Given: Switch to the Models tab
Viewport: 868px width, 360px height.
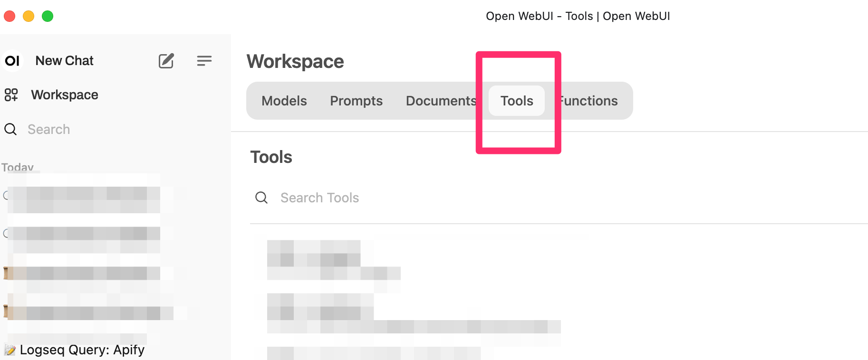Looking at the screenshot, I should click(284, 101).
